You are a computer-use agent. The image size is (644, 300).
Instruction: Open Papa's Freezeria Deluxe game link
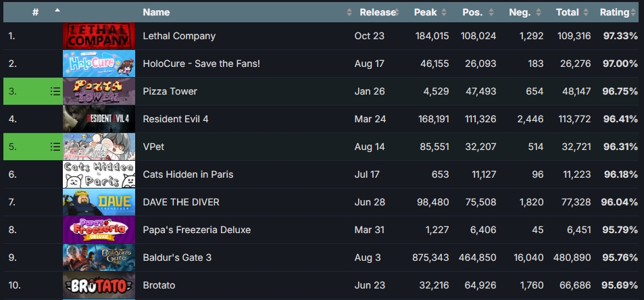point(197,230)
